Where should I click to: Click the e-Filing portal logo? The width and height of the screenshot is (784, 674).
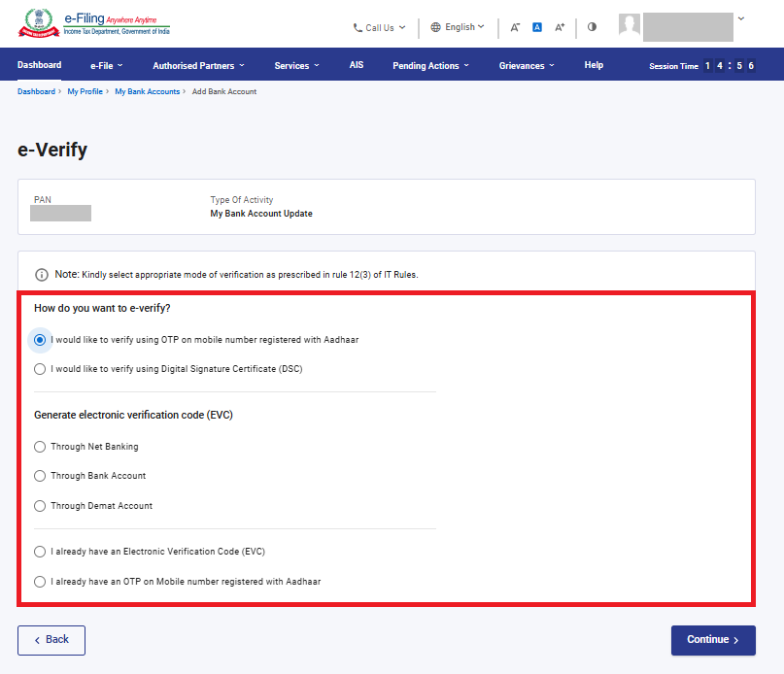pyautogui.click(x=92, y=24)
